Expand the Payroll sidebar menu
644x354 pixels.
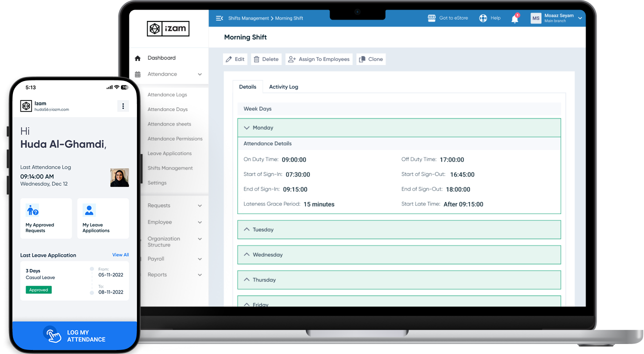199,259
